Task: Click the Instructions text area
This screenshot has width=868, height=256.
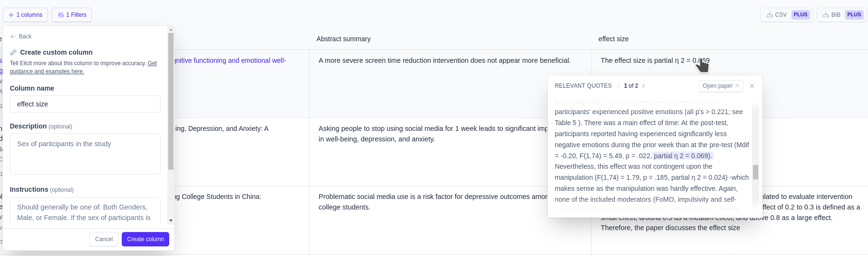Action: tap(85, 211)
